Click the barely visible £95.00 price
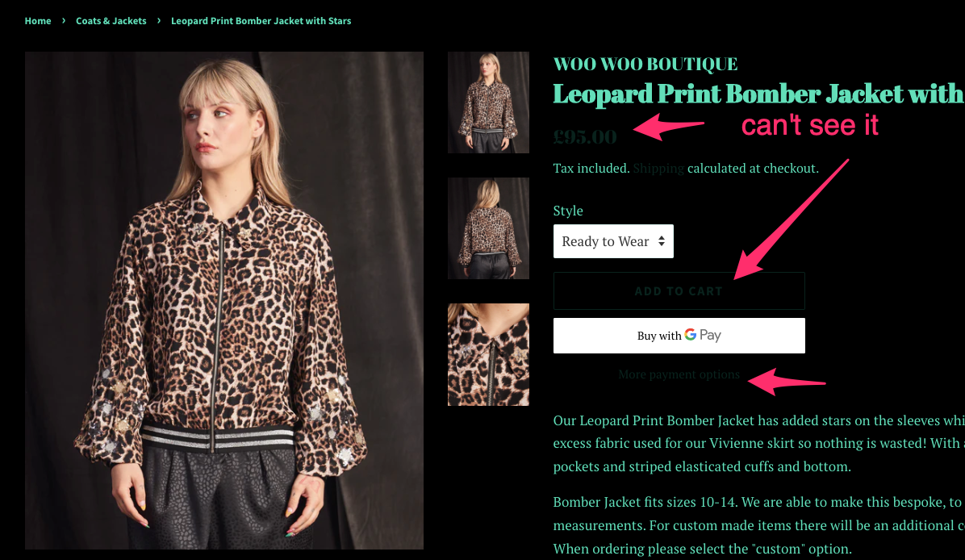Viewport: 965px width, 560px height. [585, 136]
